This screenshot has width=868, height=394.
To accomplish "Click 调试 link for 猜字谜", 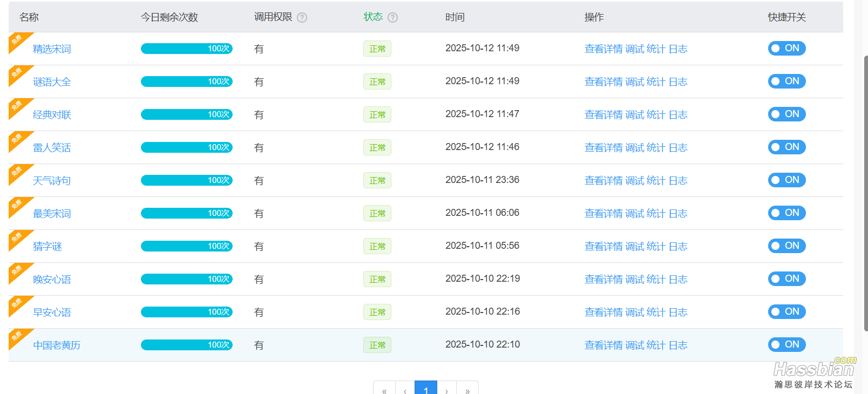I will coord(635,247).
